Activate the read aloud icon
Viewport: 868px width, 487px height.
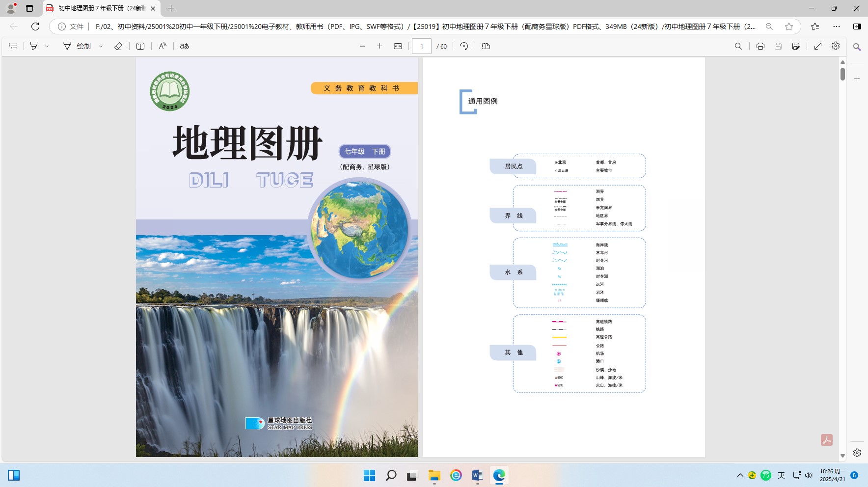[163, 46]
